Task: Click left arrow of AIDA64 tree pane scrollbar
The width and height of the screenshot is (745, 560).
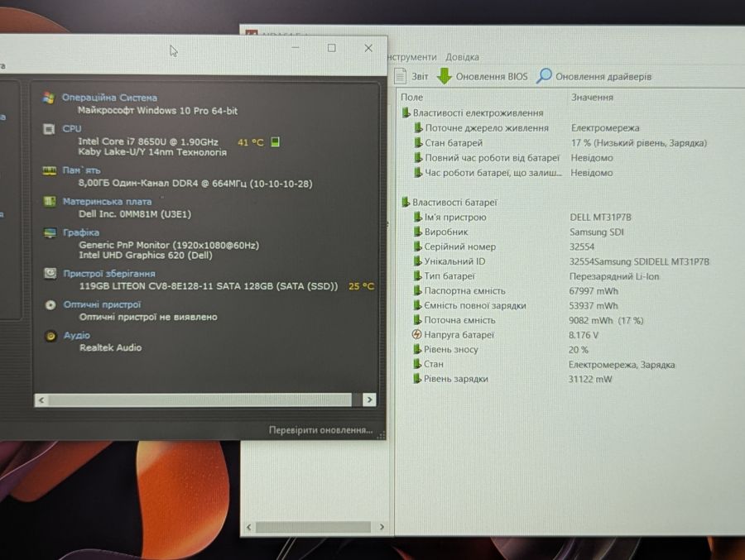Action: tap(249, 527)
